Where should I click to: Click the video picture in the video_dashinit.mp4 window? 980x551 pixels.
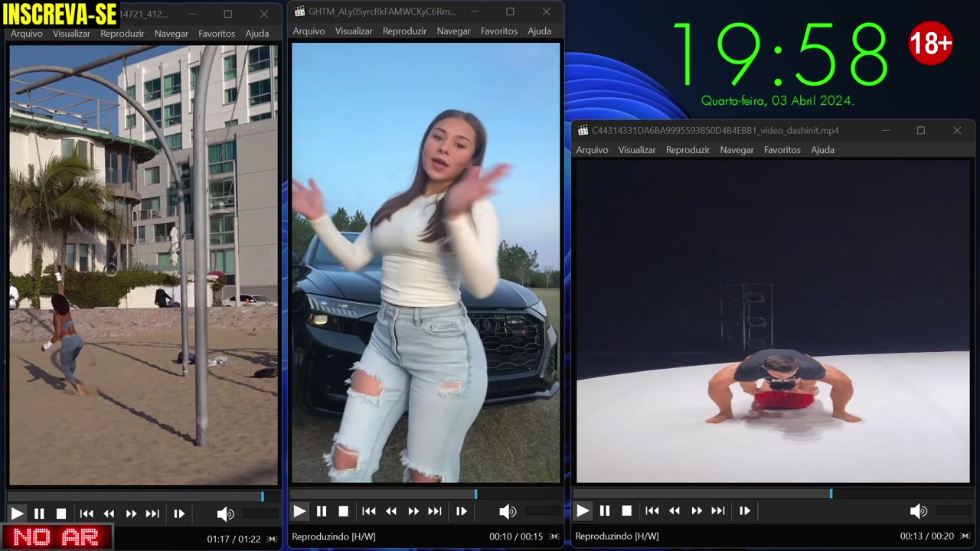(773, 321)
